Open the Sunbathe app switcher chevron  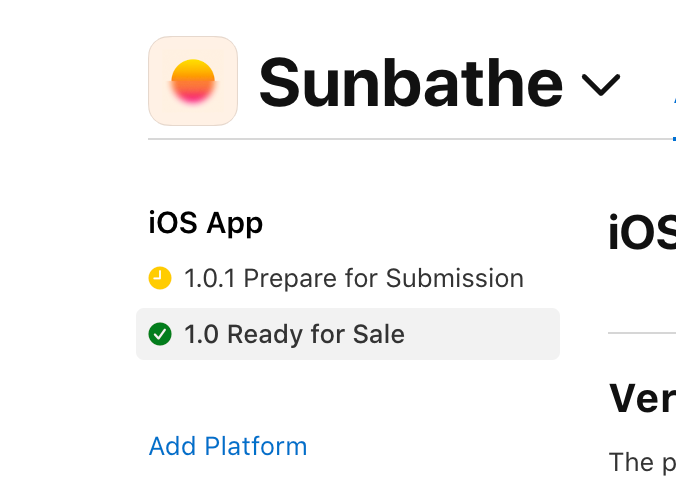pos(601,85)
